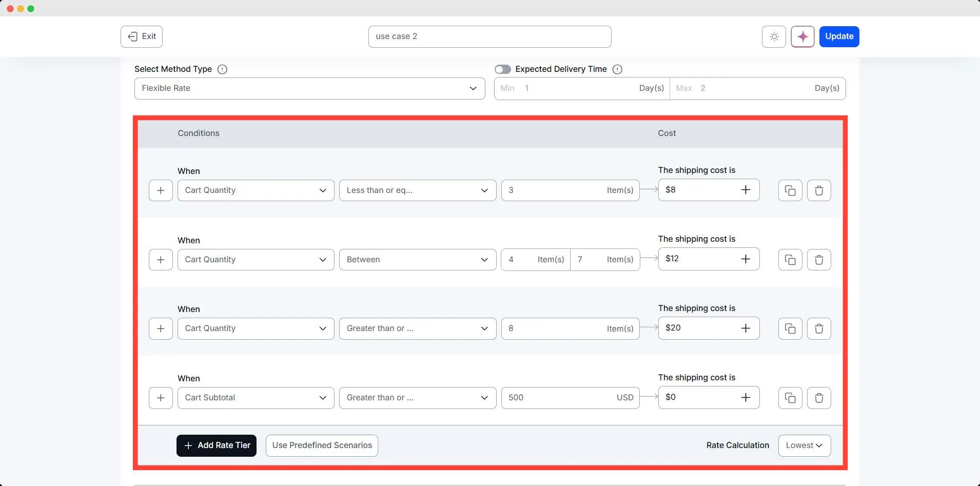This screenshot has height=486, width=980.
Task: Click the Update button
Action: click(839, 36)
